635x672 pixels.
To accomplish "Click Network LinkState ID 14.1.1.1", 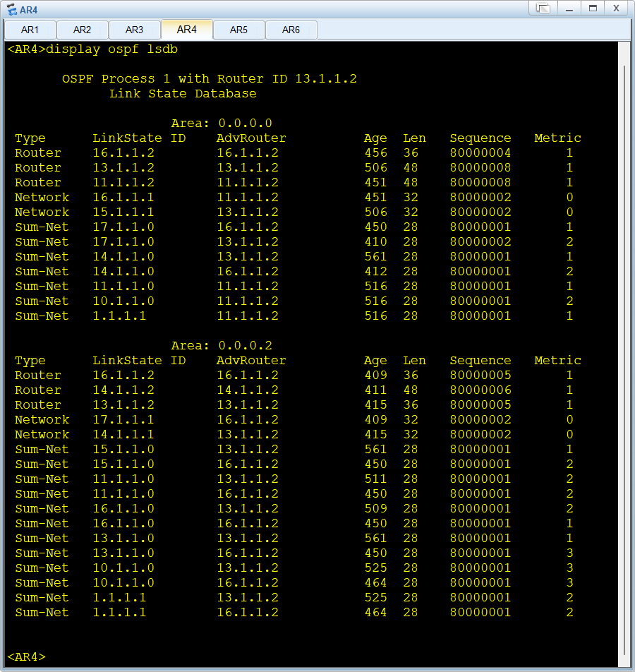I will [123, 435].
